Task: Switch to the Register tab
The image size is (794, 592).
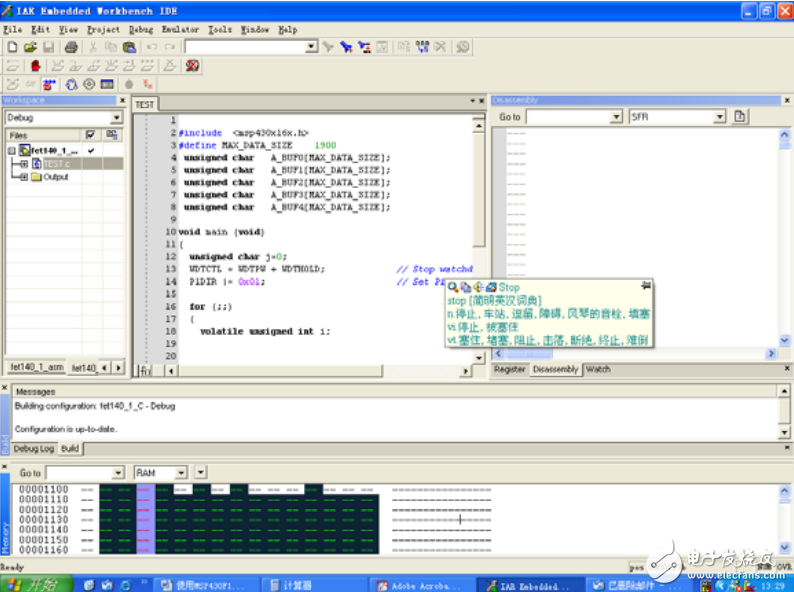Action: point(510,369)
